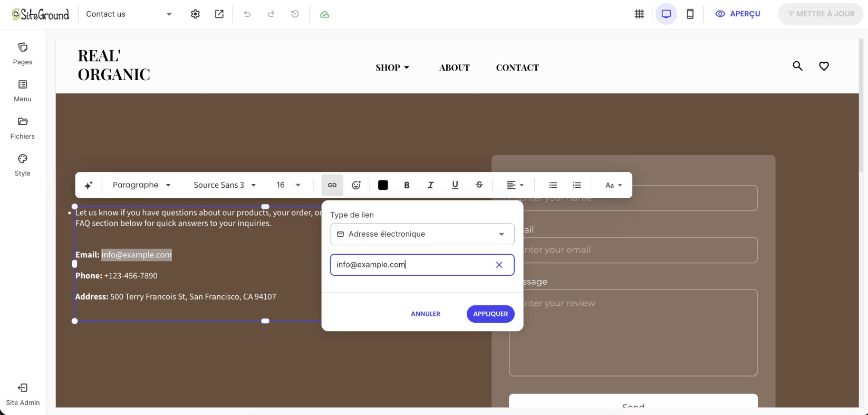868x415 pixels.
Task: Open page settings gear icon
Action: (195, 14)
